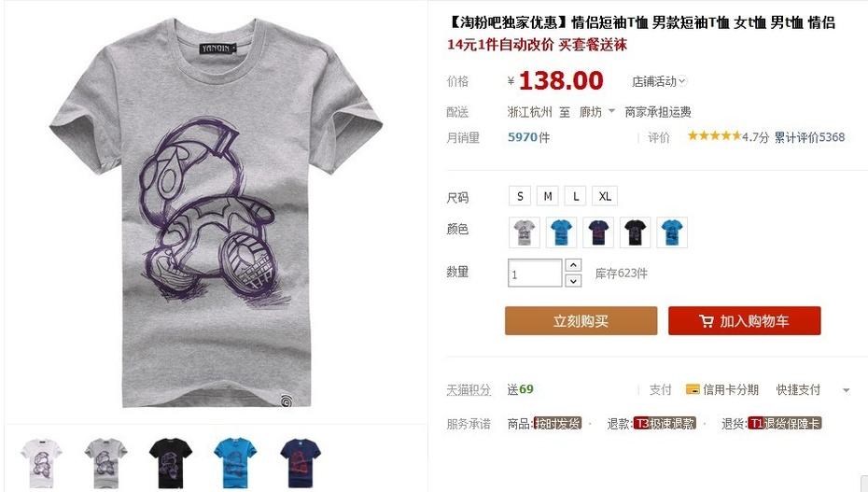
Task: Click the credit card icon beside 信用卡分期
Action: click(692, 389)
